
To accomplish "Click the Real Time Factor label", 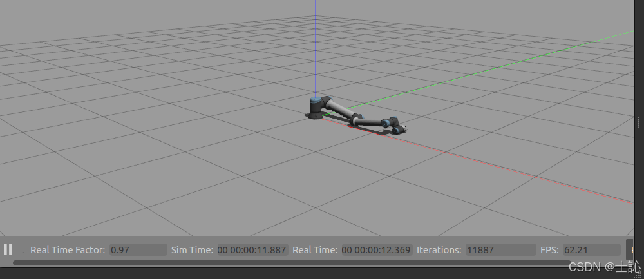I will click(x=68, y=250).
